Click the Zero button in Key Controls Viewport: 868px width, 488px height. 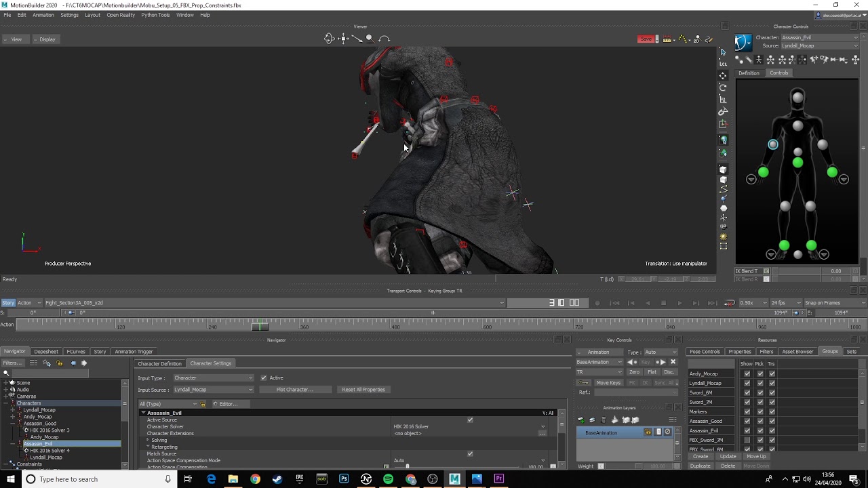point(635,371)
